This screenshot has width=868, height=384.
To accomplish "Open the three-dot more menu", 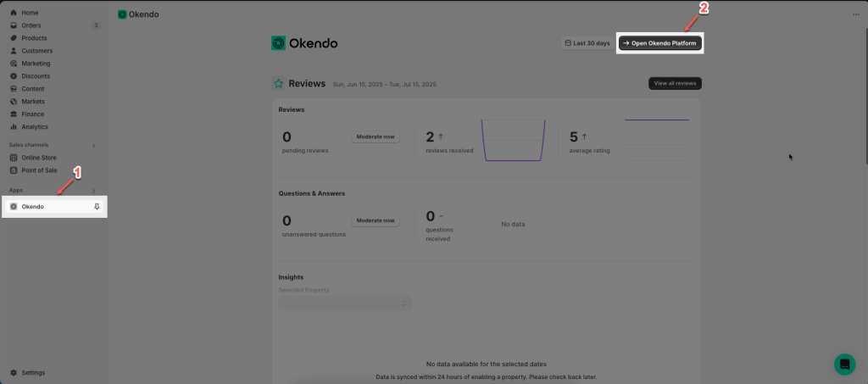I will [x=856, y=14].
